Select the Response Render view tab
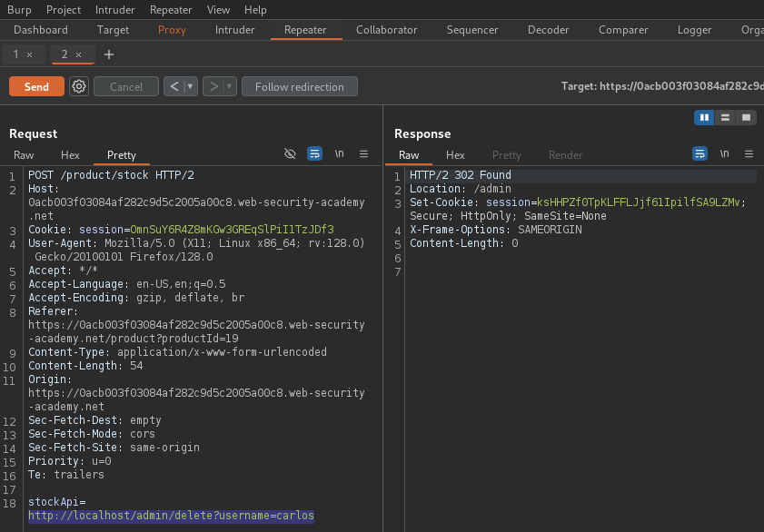764x532 pixels. 566,154
